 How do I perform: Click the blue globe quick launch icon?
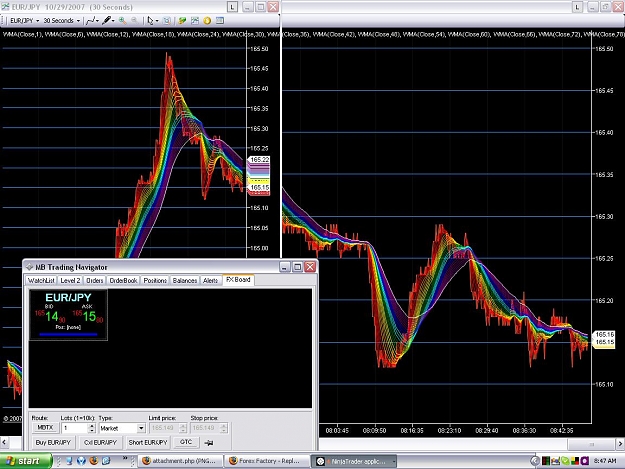[81, 461]
